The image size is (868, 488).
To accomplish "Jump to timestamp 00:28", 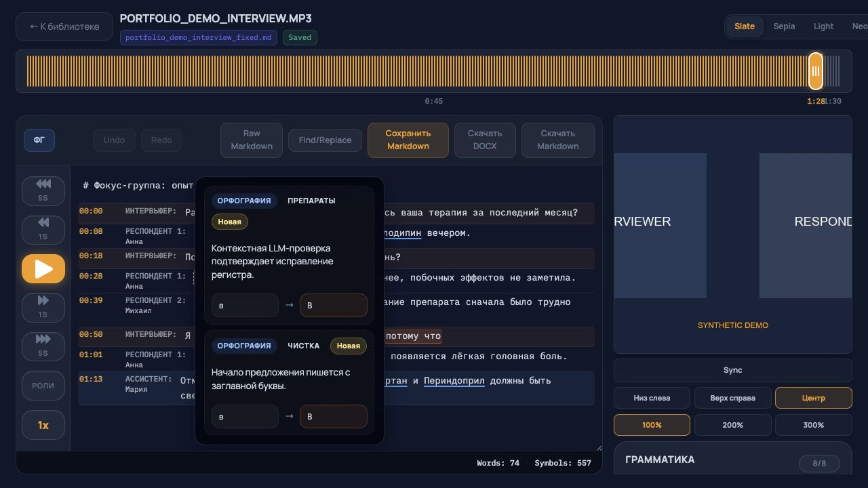I will point(91,277).
